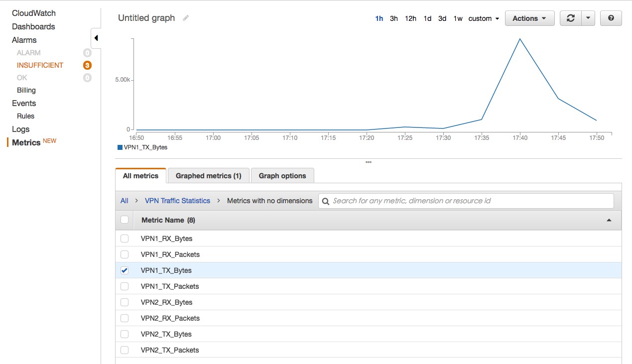Sort by Metric Name using the arrow icon
This screenshot has width=632, height=364.
click(x=609, y=220)
